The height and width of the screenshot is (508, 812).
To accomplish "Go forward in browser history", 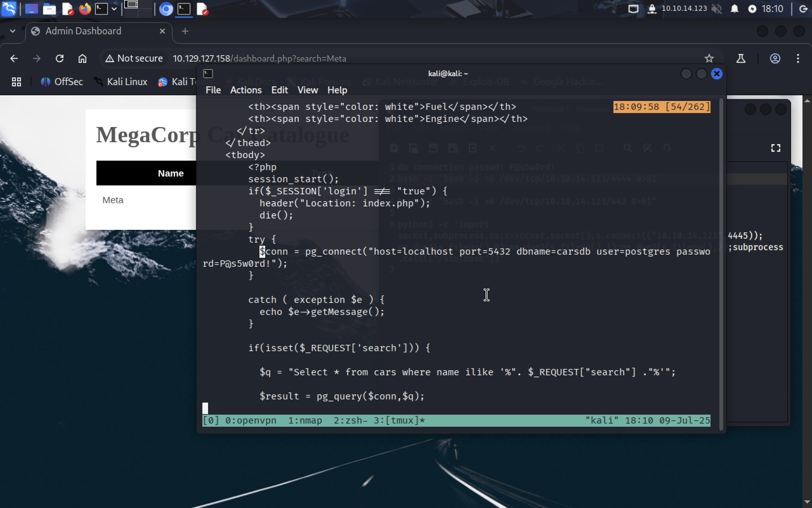I will tap(36, 58).
